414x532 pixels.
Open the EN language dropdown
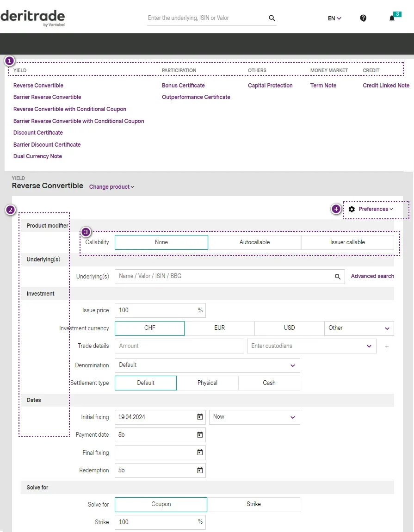pos(334,19)
